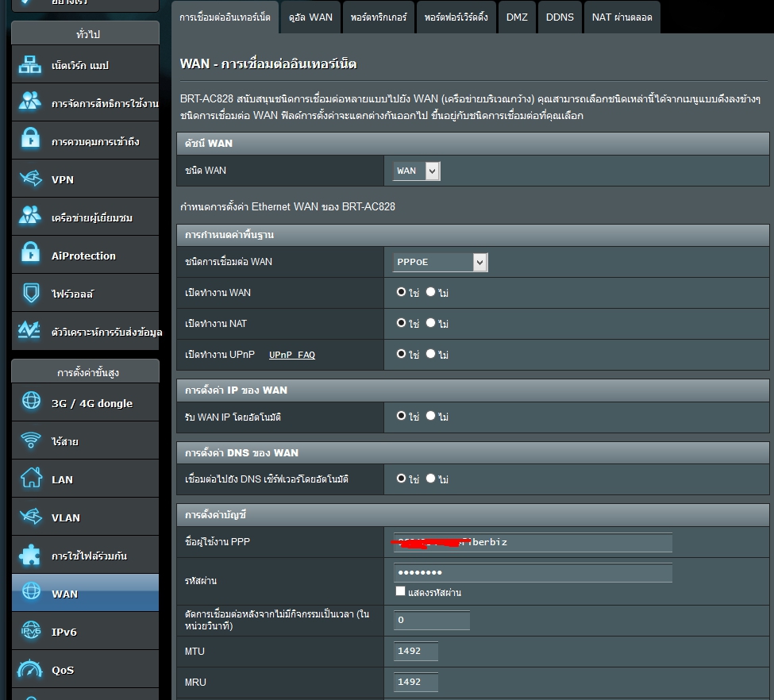Open the IPv6 icon in sidebar
The height and width of the screenshot is (700, 774).
pos(30,632)
